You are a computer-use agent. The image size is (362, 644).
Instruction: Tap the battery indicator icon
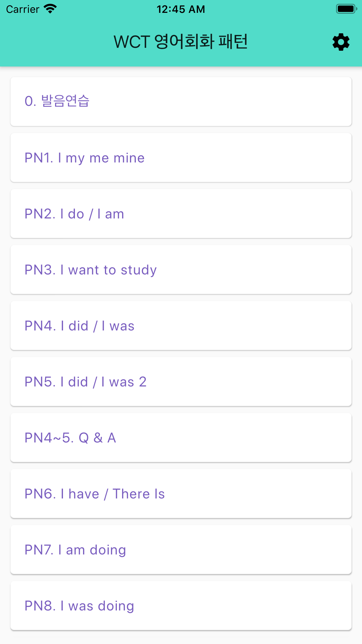(x=347, y=9)
